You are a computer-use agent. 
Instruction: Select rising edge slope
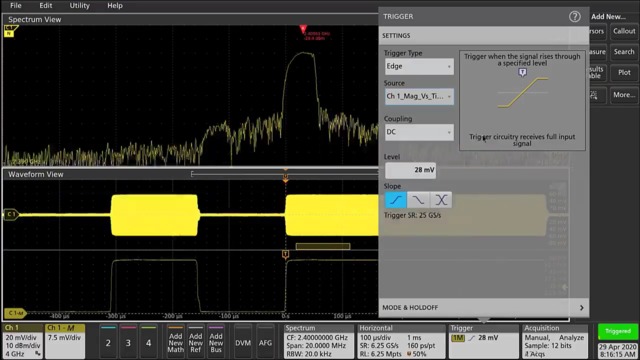[396, 200]
